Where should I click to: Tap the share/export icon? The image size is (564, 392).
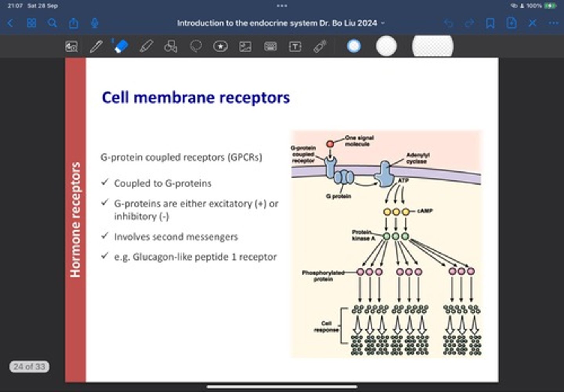point(74,23)
